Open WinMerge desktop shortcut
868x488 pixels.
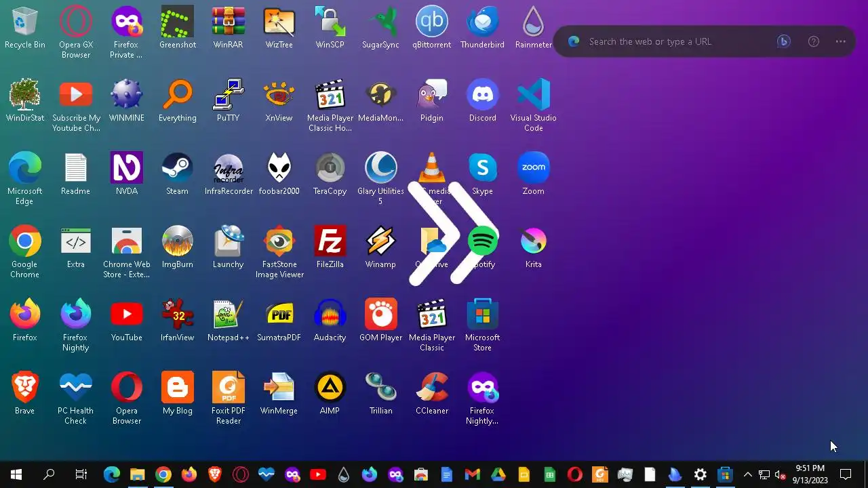point(279,394)
